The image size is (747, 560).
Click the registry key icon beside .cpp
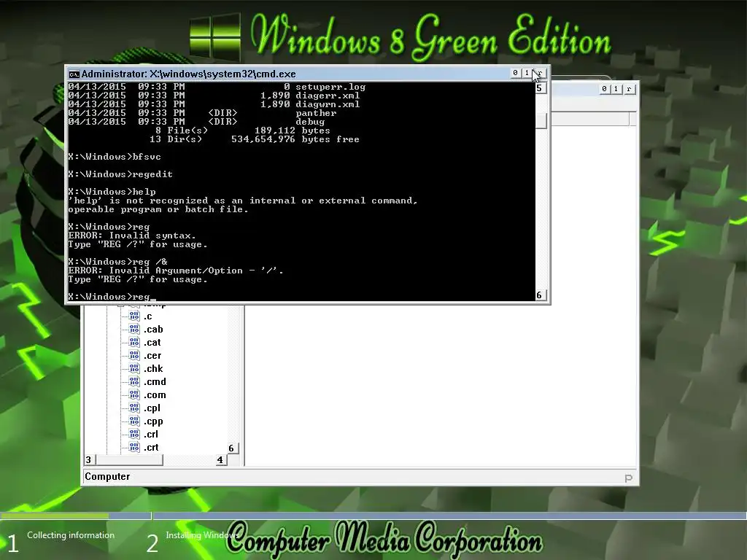pos(134,421)
